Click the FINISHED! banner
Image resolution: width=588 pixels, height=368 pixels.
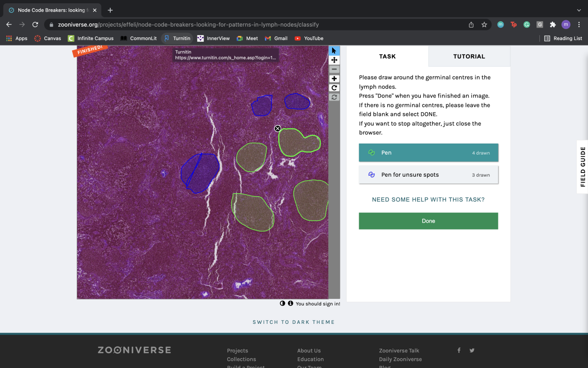(x=90, y=50)
